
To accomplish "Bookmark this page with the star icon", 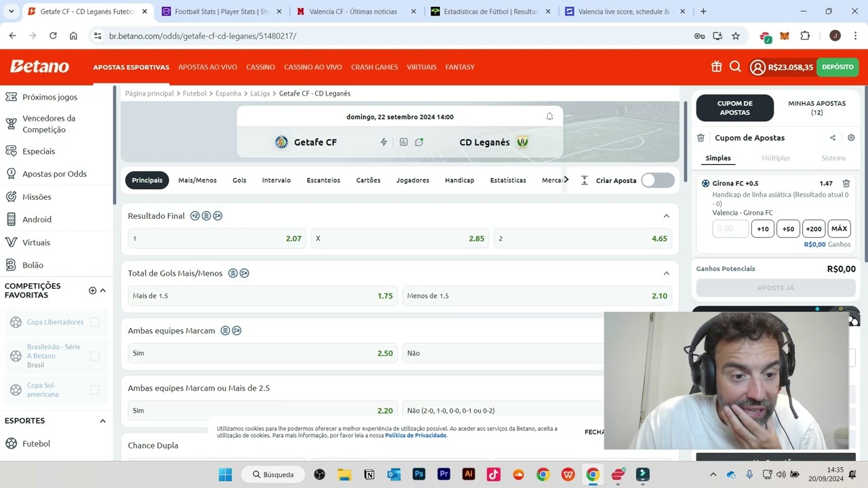I will (736, 36).
